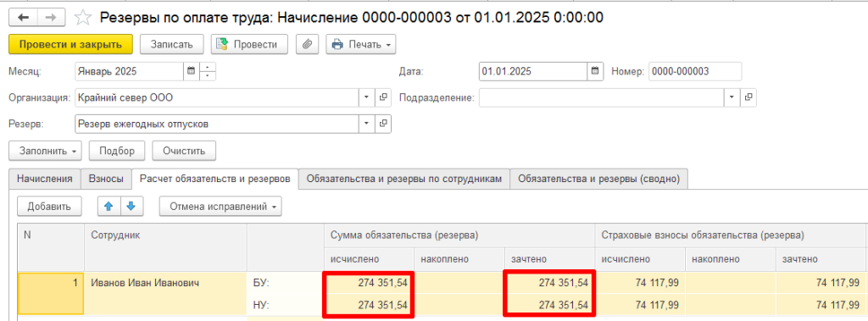The height and width of the screenshot is (321, 868).
Task: Open the Заполнить dropdown menu
Action: pyautogui.click(x=46, y=151)
